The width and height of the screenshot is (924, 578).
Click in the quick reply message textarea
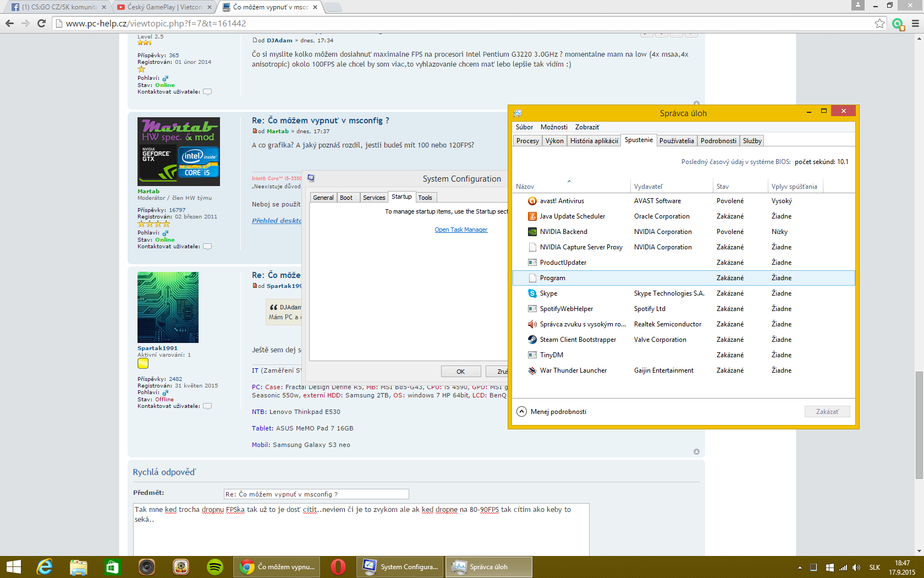coord(361,529)
